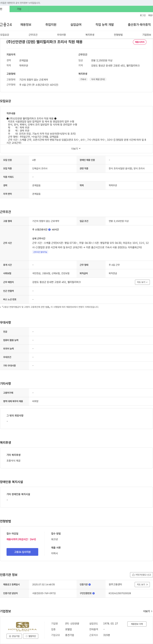Add company to 관심기업 with star button
This screenshot has width=153, height=644.
click(x=14, y=636)
